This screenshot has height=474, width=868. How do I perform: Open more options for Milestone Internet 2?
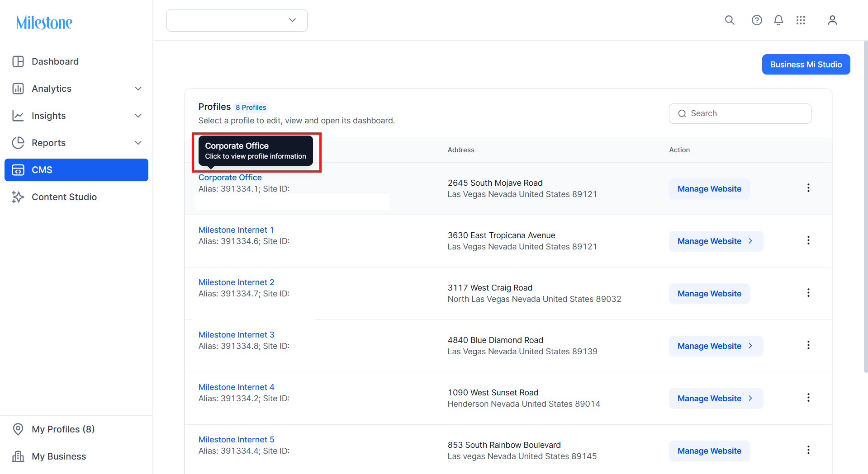[808, 293]
